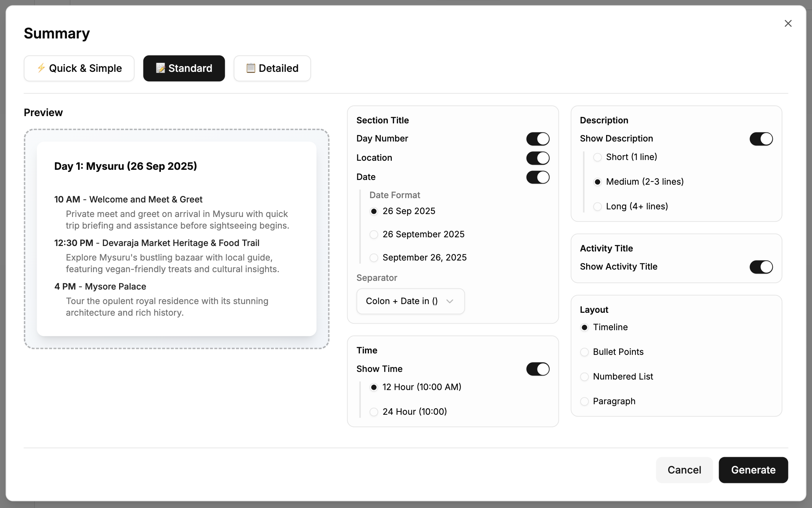Toggle off Day Number display
Image resolution: width=812 pixels, height=508 pixels.
537,139
